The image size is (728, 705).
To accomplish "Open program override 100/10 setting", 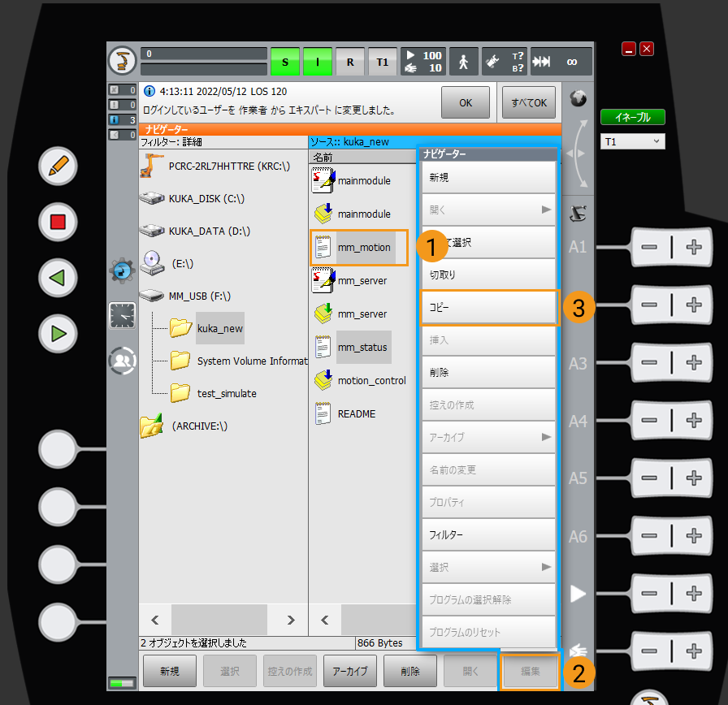I will pos(423,61).
